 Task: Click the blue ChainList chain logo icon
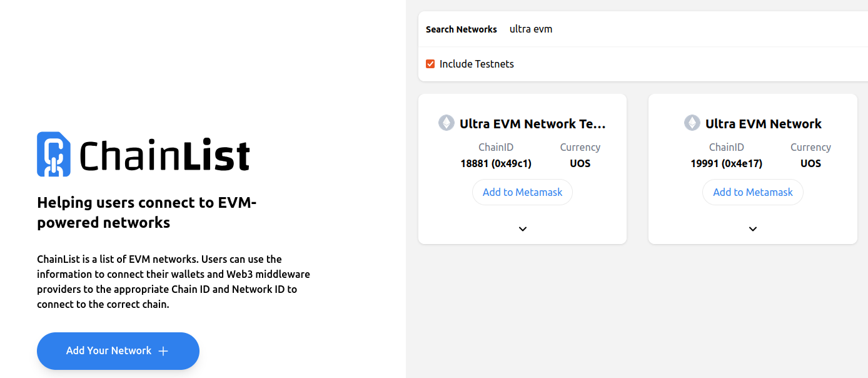54,154
